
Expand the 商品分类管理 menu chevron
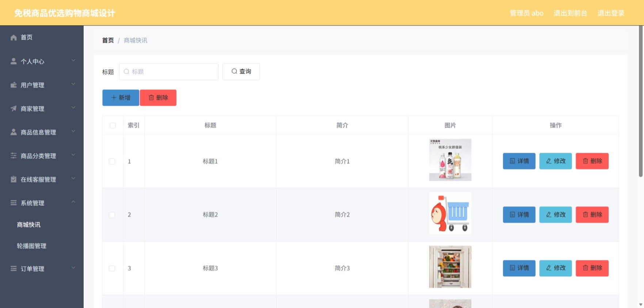coord(73,154)
